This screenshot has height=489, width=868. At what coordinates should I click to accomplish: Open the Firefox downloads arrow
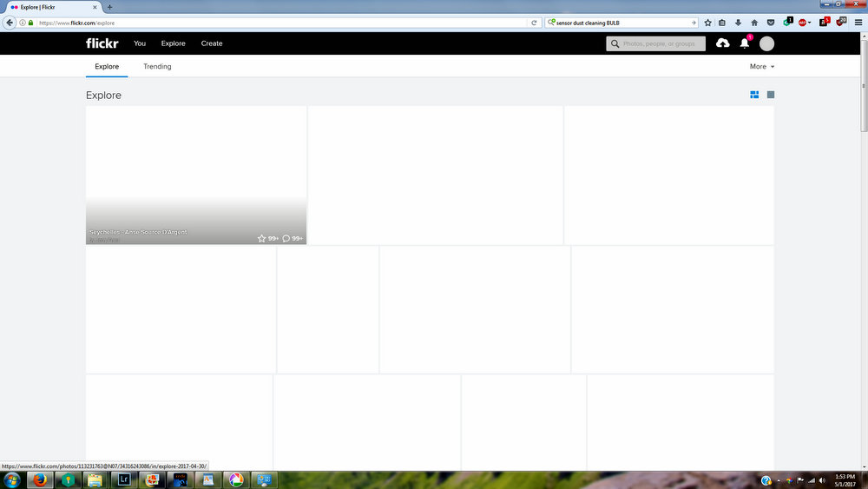738,23
